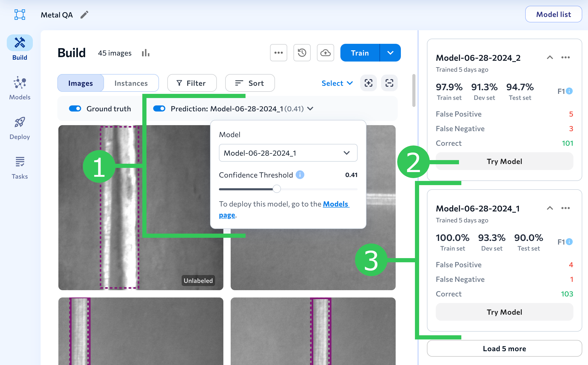Screen dimensions: 588x365
Task: Click the LandingLens logo icon
Action: pos(20,15)
